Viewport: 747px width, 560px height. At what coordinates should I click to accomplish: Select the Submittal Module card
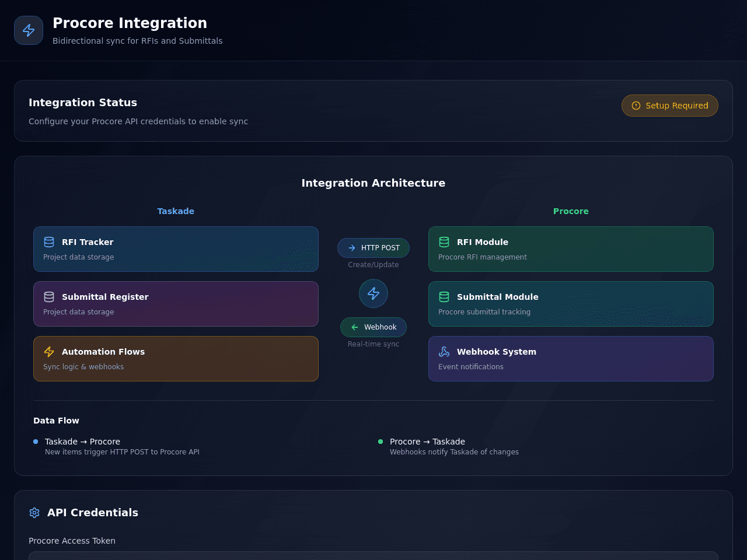pos(571,304)
